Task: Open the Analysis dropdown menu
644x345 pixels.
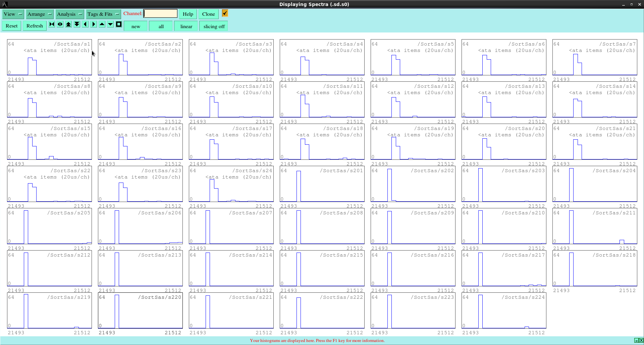Action: [x=69, y=14]
